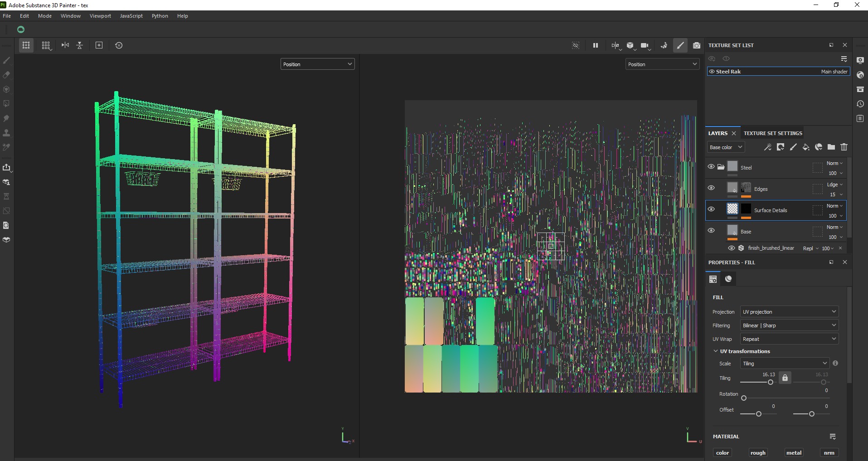Hide the Steel folder layer

point(711,167)
